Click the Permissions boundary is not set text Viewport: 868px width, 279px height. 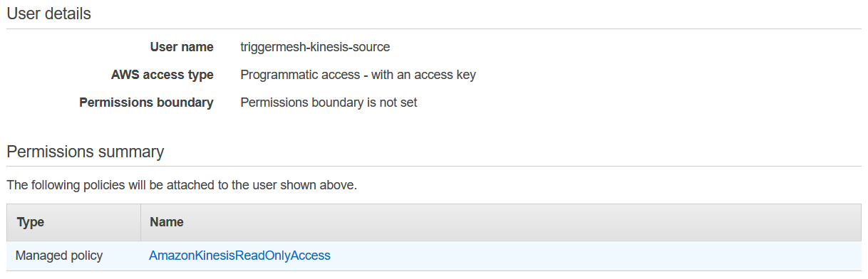pos(329,102)
